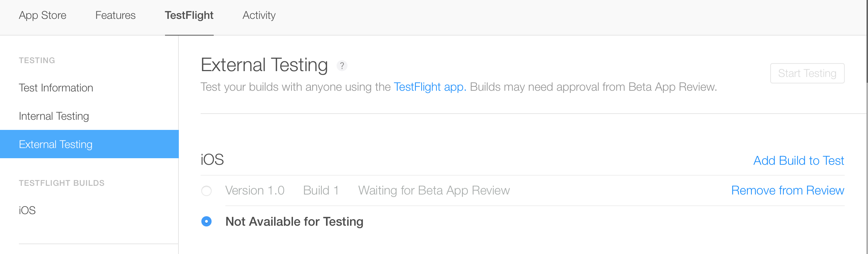Follow the TestFlight app link
Screen dimensions: 868x254
[430, 87]
